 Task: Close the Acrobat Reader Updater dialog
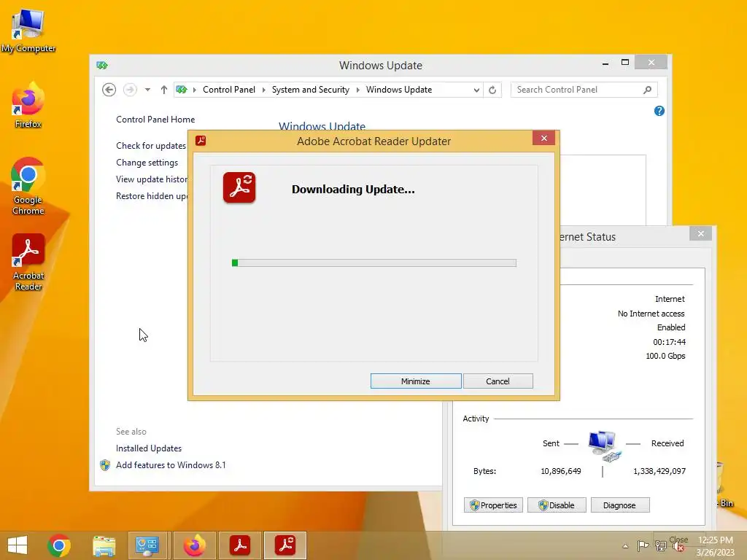544,138
